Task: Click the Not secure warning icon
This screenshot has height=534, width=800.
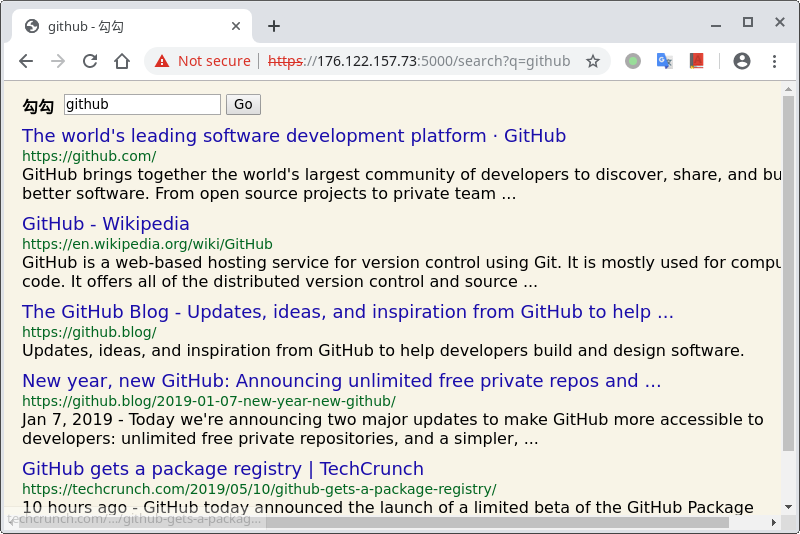Action: coord(162,61)
